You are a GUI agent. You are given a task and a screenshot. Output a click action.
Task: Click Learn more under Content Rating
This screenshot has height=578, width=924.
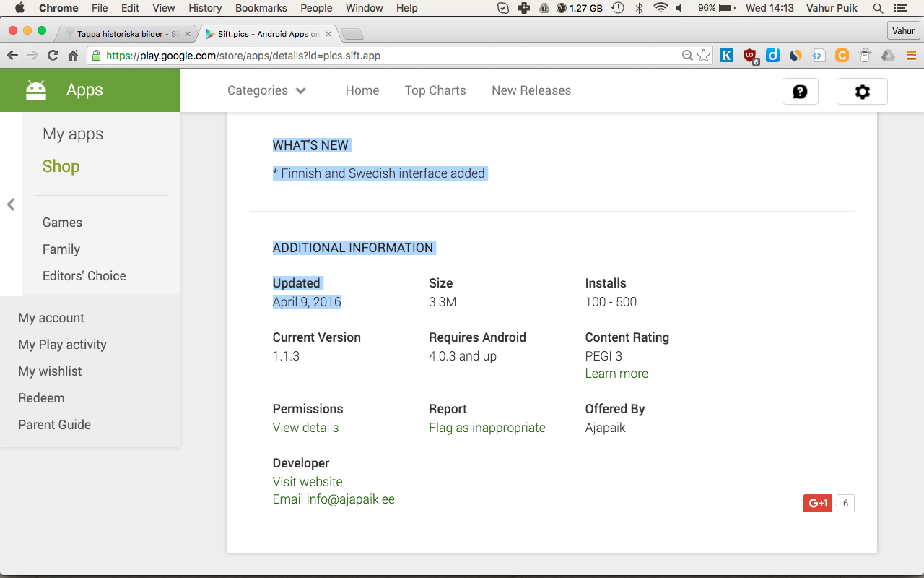[x=616, y=374]
